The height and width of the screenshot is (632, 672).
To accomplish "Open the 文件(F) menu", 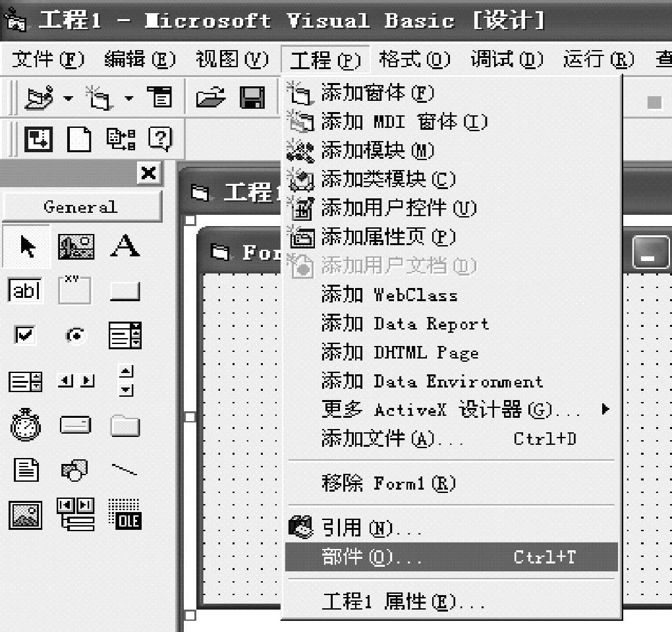I will (x=48, y=59).
